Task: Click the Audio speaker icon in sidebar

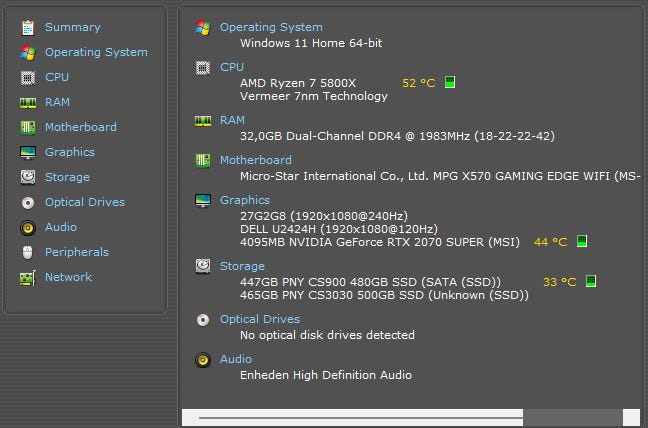Action: coord(28,228)
